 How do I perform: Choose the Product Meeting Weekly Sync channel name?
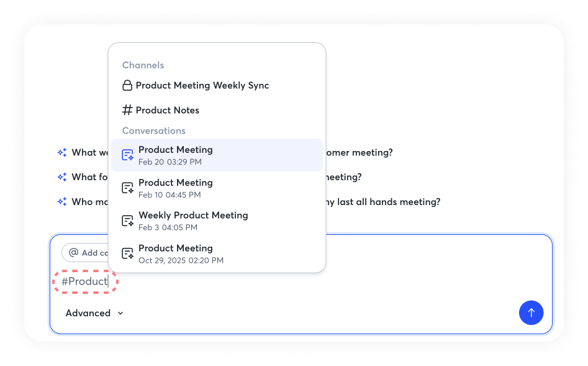tap(202, 86)
